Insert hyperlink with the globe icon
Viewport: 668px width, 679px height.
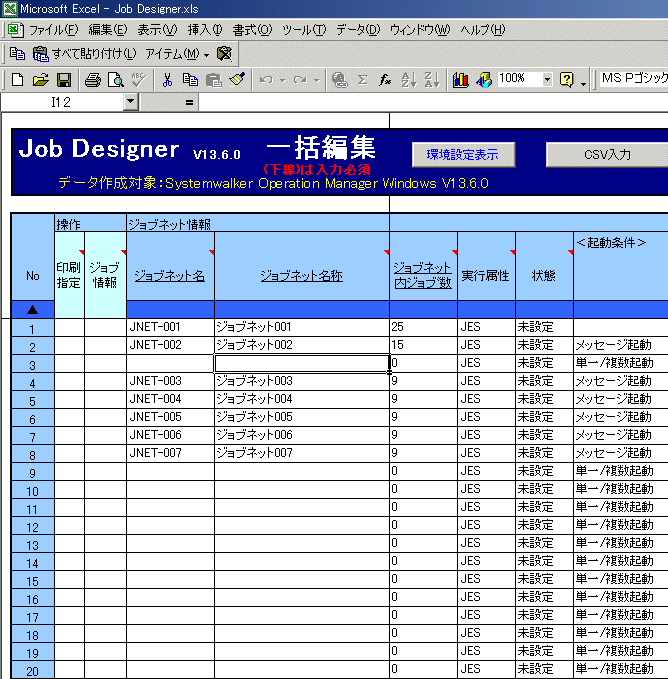point(339,80)
